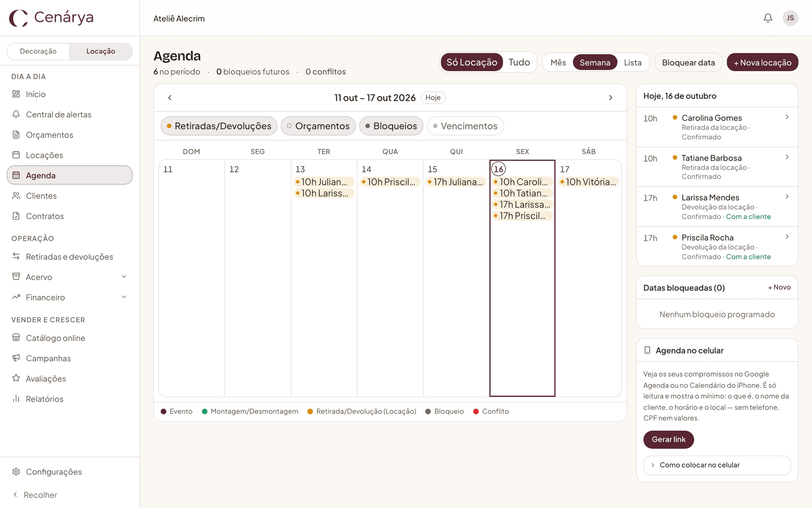Open the 10h Vitória... event on day 17
The image size is (812, 508).
pyautogui.click(x=588, y=182)
